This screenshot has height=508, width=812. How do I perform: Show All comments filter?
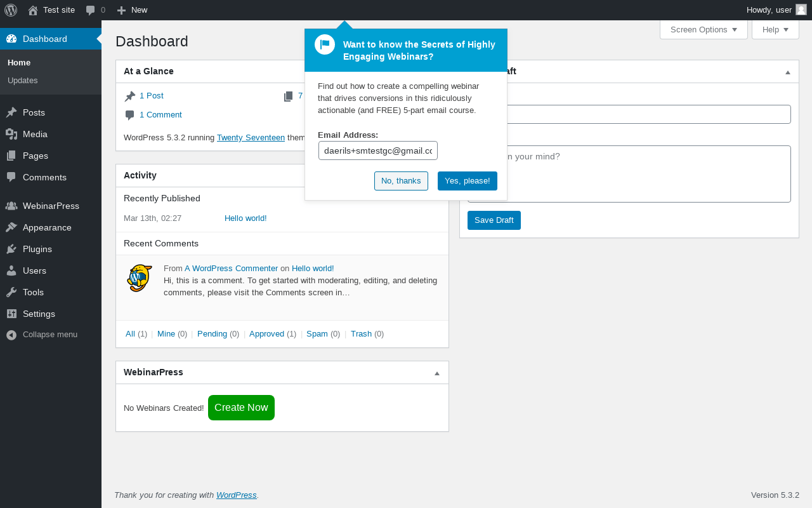point(130,334)
